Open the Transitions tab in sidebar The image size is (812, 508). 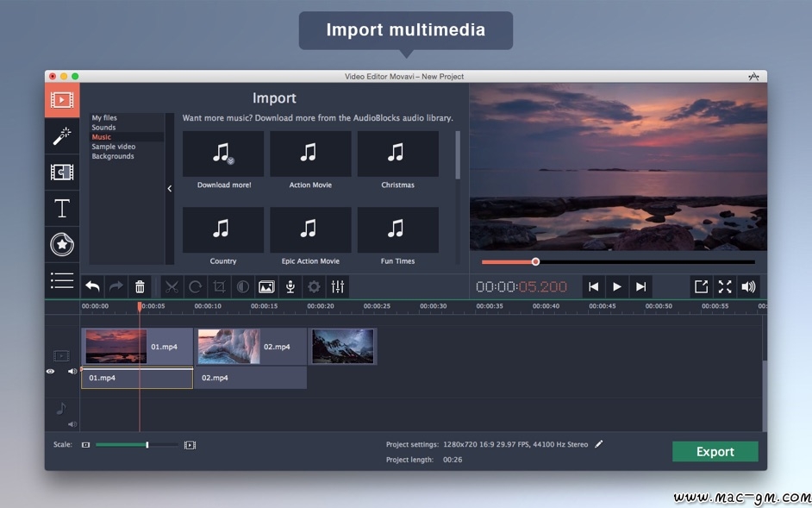tap(62, 172)
